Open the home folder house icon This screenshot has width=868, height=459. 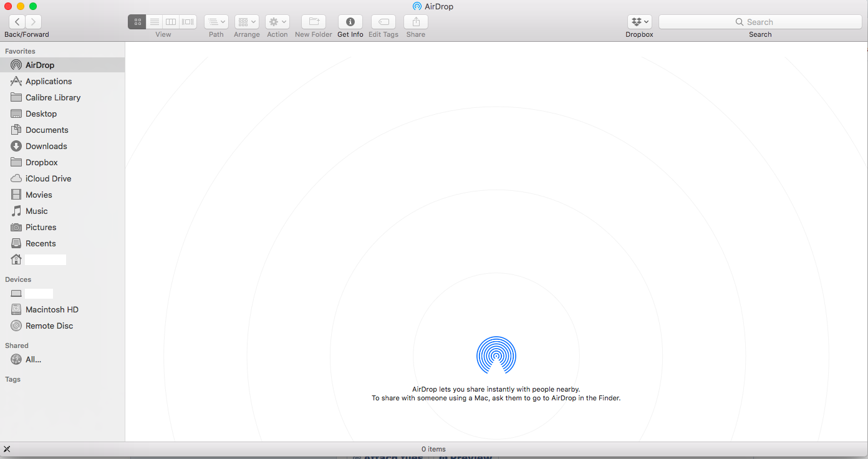[16, 259]
